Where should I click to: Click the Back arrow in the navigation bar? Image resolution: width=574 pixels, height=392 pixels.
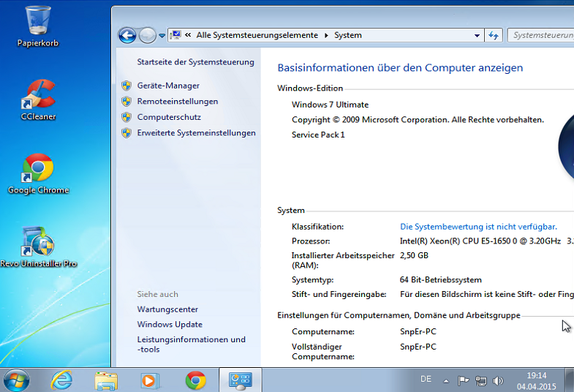click(x=127, y=35)
